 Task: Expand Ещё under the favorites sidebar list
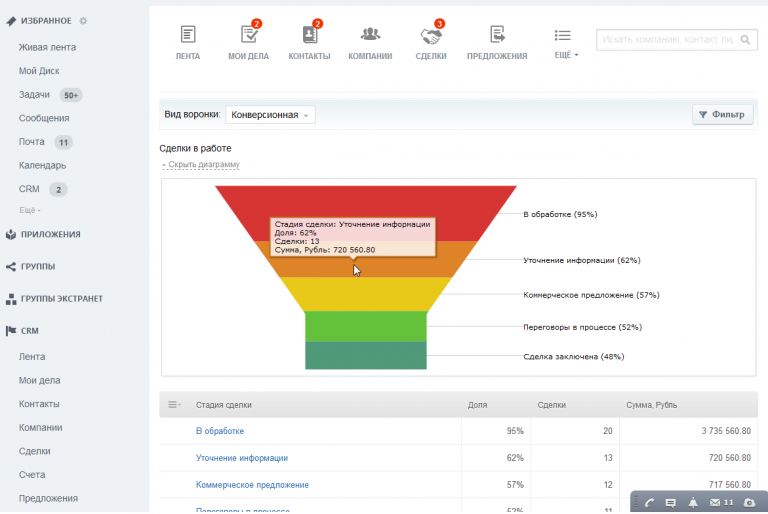click(x=30, y=210)
